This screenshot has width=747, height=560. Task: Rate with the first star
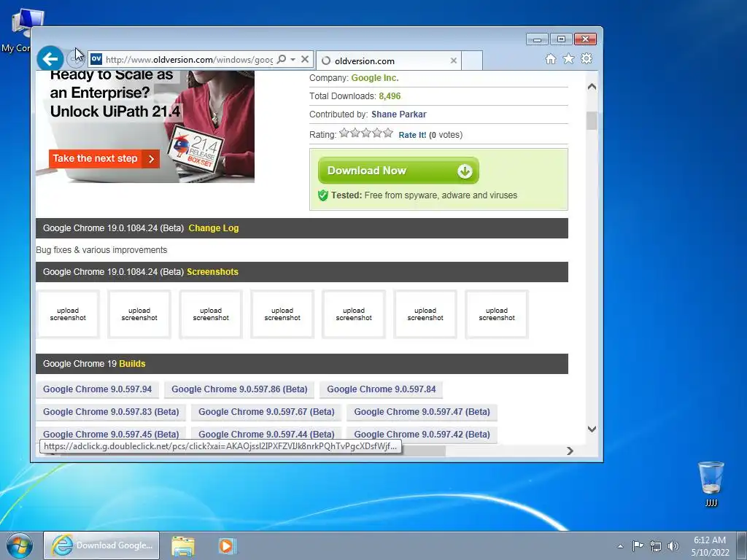[344, 133]
